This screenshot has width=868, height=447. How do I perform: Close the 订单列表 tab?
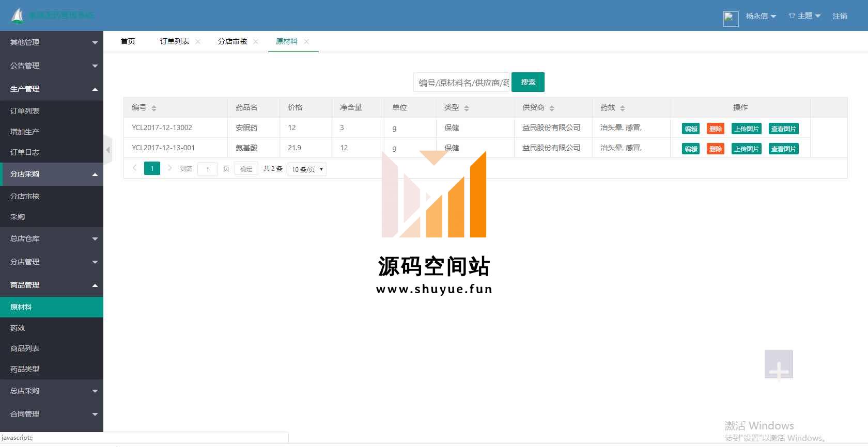(x=198, y=42)
